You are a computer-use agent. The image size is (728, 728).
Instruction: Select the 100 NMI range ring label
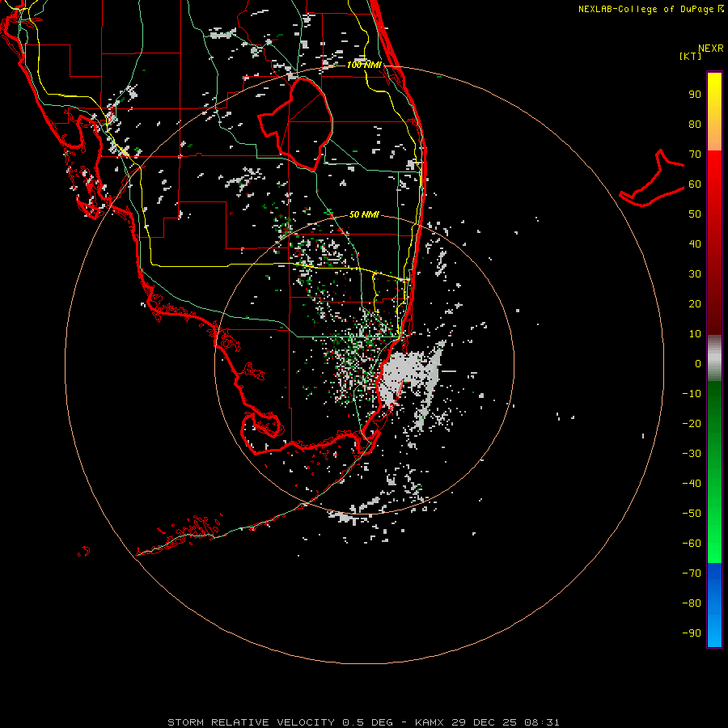coord(364,65)
